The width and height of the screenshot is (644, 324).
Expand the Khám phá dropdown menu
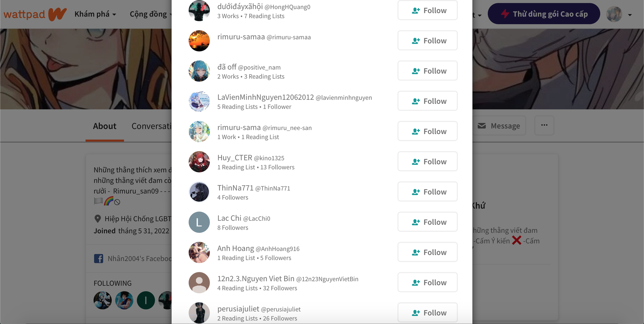click(95, 14)
